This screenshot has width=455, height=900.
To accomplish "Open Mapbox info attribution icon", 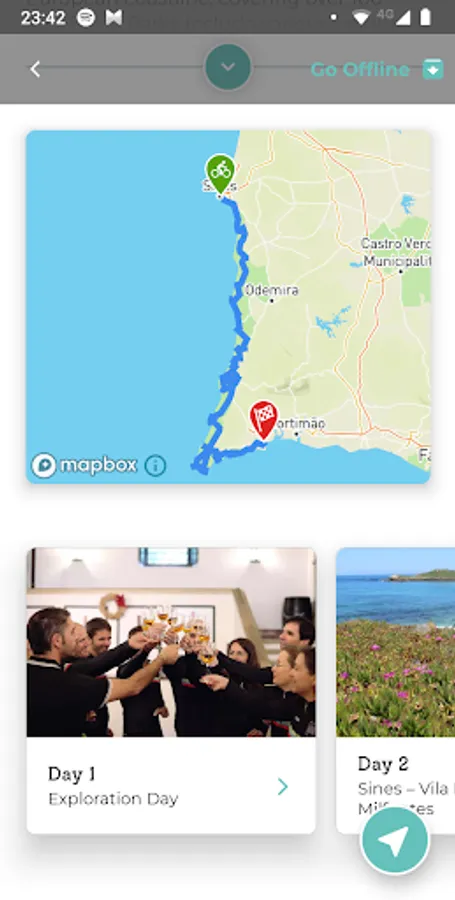I will [x=155, y=465].
